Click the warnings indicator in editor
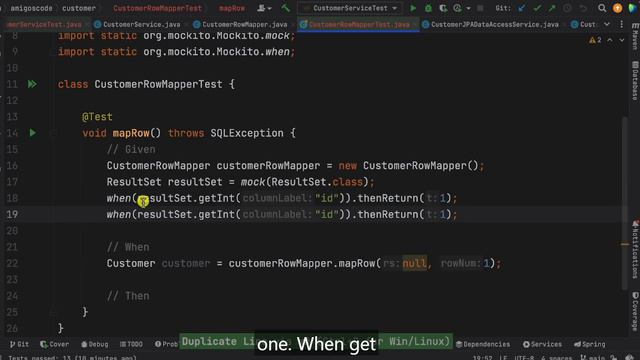The image size is (640, 360). coord(595,40)
